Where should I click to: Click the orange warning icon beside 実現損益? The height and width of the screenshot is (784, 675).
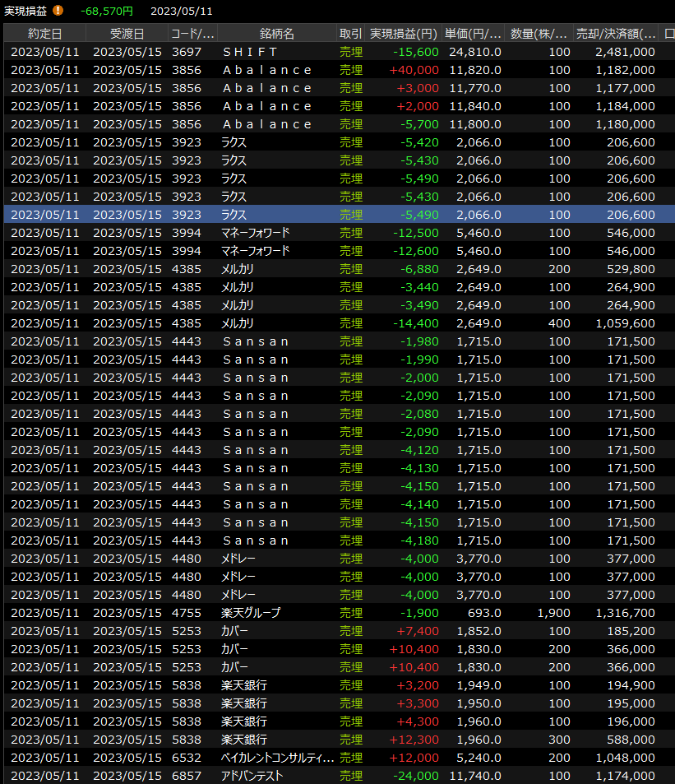pos(58,11)
